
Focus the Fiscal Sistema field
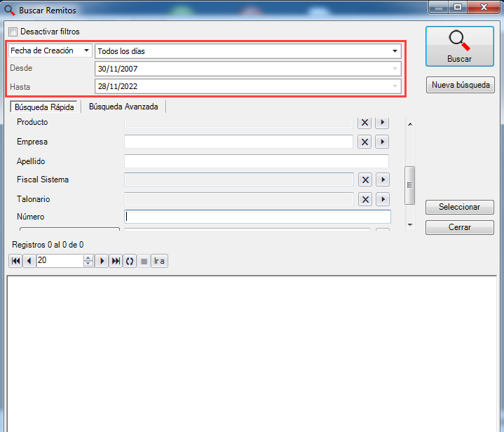[x=239, y=180]
